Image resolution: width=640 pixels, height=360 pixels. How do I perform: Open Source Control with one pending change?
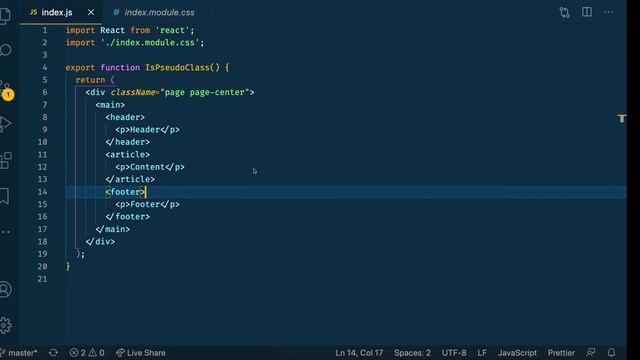point(6,90)
